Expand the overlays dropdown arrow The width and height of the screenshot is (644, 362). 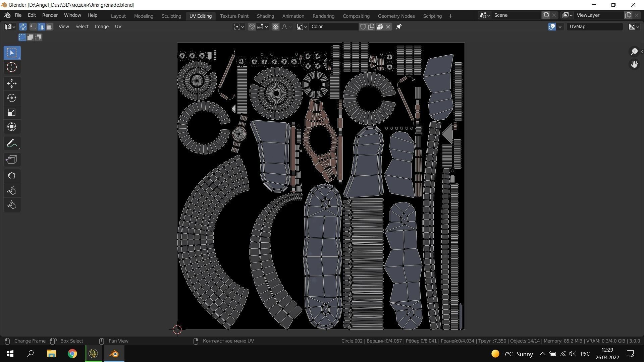click(x=560, y=26)
